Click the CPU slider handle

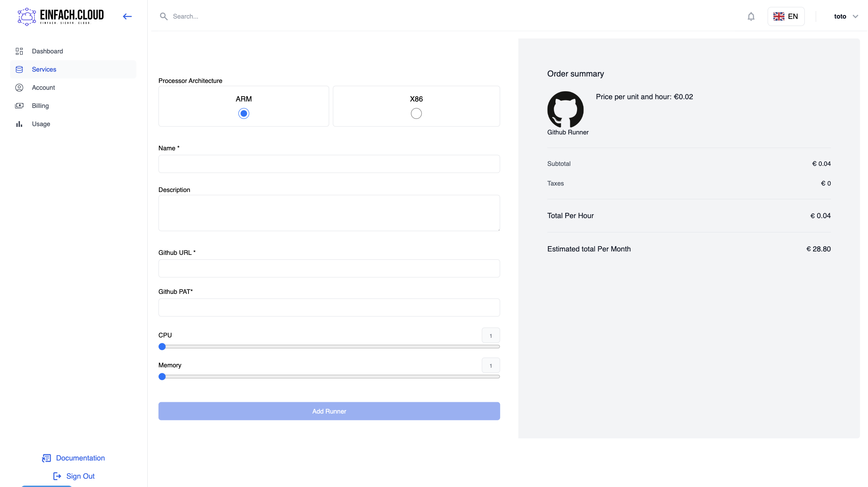click(162, 347)
